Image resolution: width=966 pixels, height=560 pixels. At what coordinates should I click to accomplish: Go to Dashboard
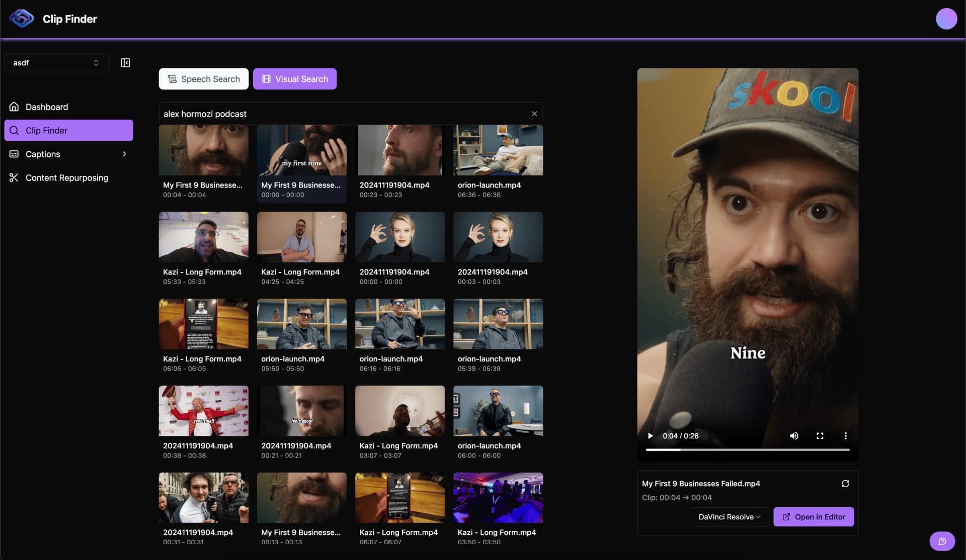[68, 107]
